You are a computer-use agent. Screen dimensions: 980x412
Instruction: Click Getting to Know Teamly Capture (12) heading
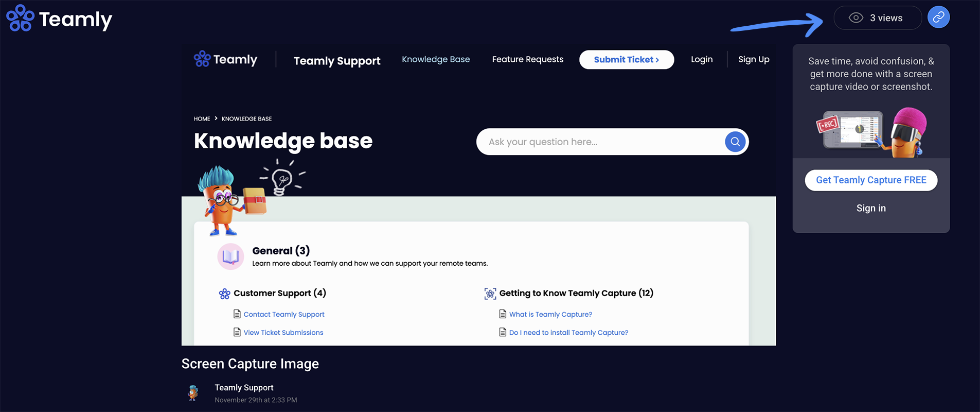[576, 293]
